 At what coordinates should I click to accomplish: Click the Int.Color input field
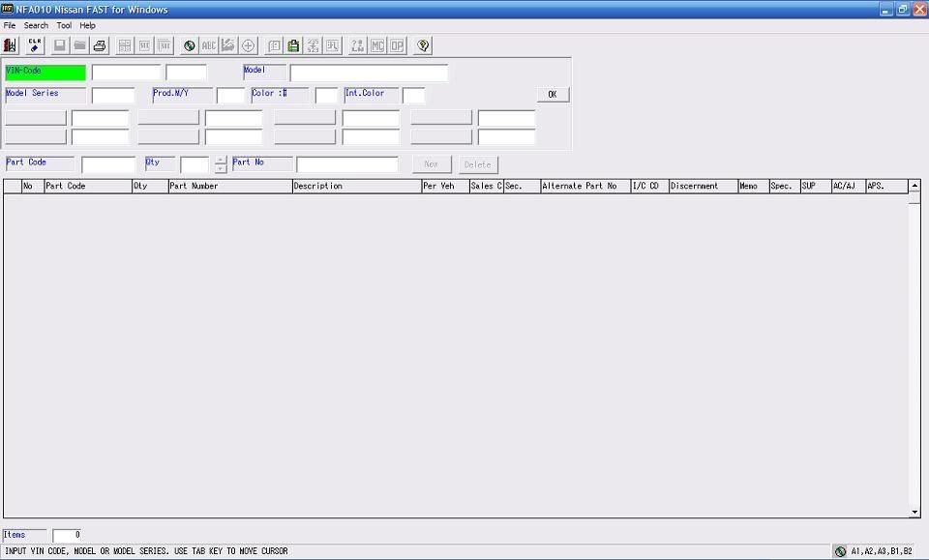pyautogui.click(x=413, y=96)
